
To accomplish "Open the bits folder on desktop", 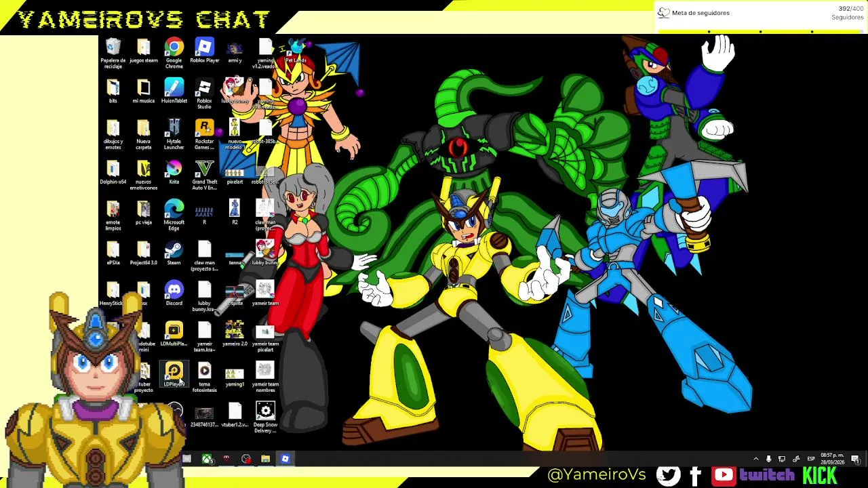I will click(x=113, y=91).
